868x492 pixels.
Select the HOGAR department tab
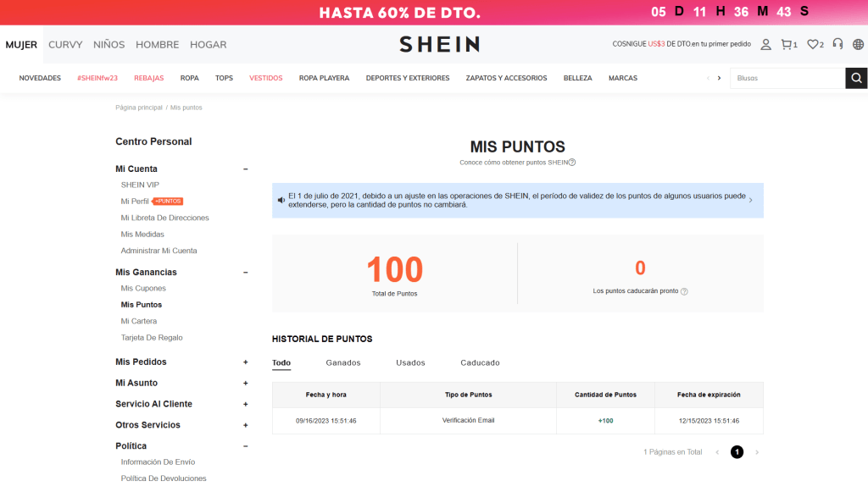point(209,45)
